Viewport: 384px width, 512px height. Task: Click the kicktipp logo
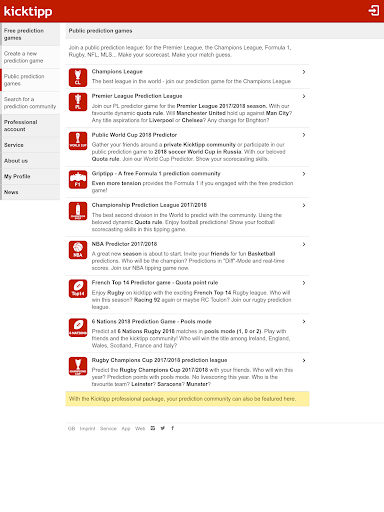pyautogui.click(x=28, y=11)
